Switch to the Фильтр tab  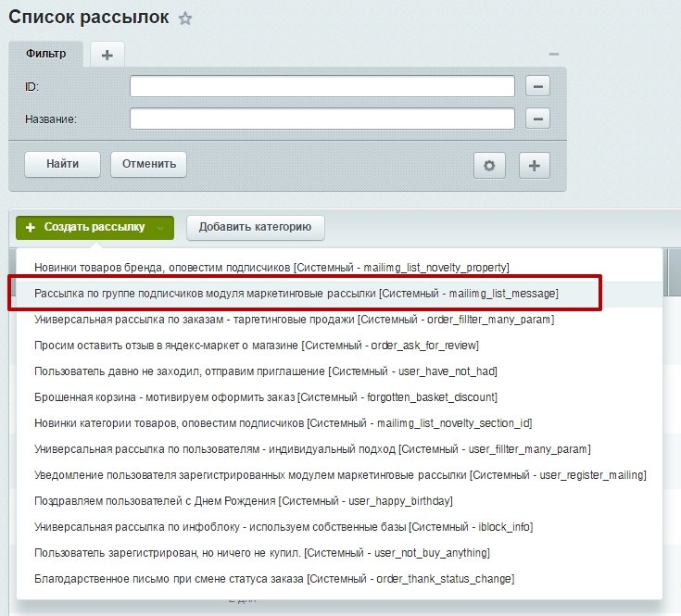45,55
